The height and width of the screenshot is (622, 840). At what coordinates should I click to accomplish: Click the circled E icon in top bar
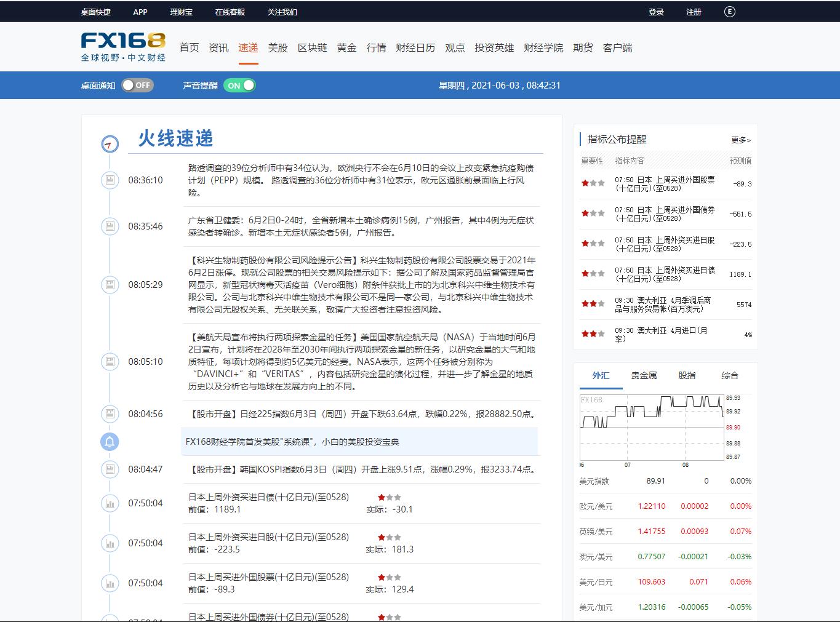(729, 12)
